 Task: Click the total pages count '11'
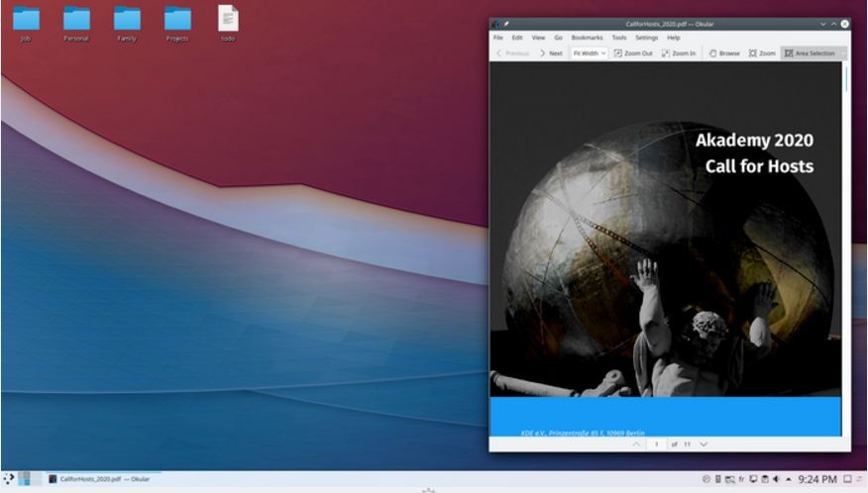(x=687, y=444)
